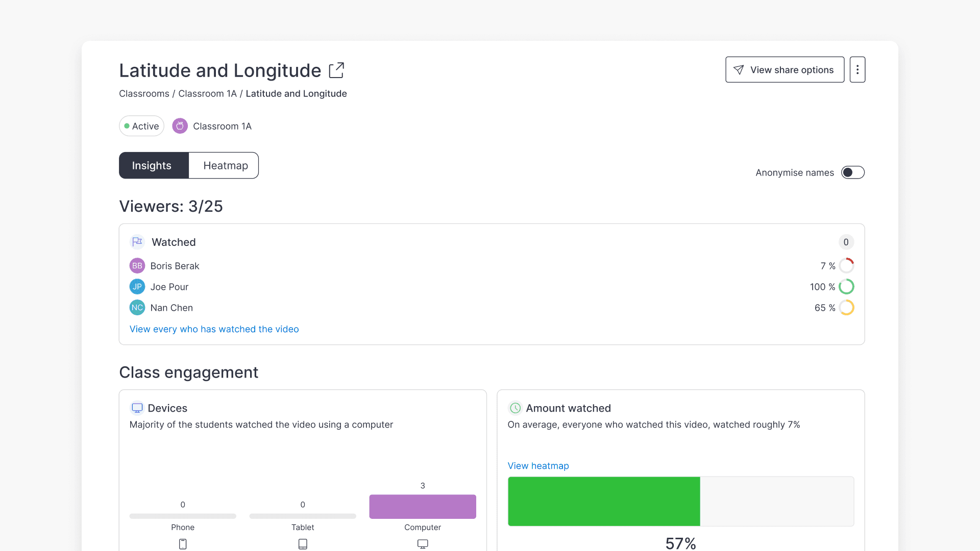Click the empty Tablet bar in chart

(303, 516)
